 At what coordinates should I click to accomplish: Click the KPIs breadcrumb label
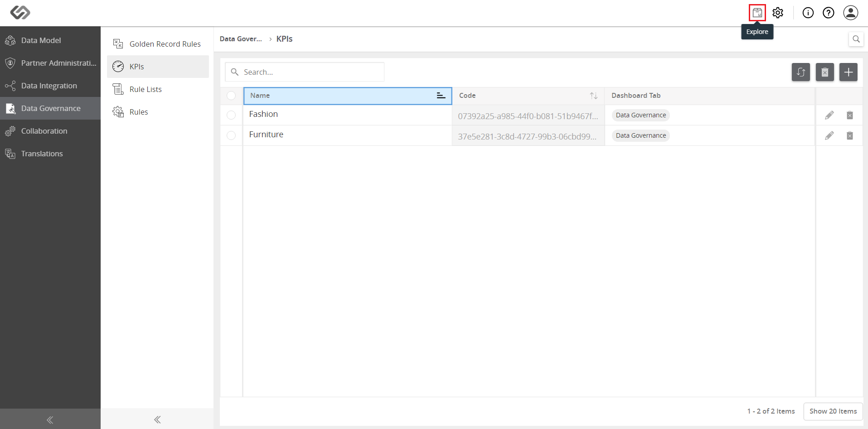pyautogui.click(x=284, y=39)
